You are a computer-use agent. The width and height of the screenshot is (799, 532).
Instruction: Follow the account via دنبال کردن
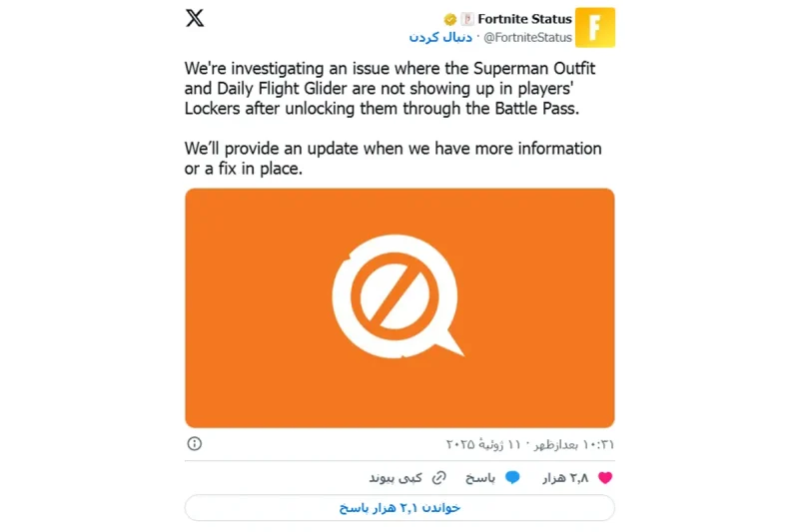pos(440,38)
